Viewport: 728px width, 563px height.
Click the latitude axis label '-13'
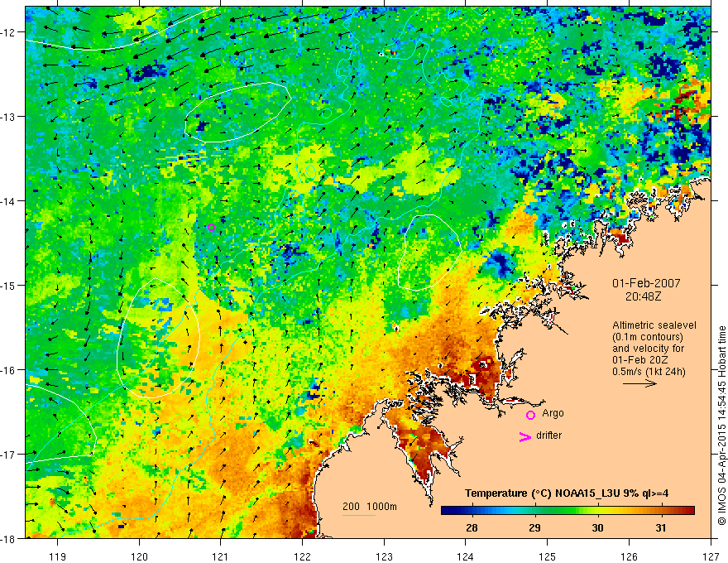(x=9, y=117)
